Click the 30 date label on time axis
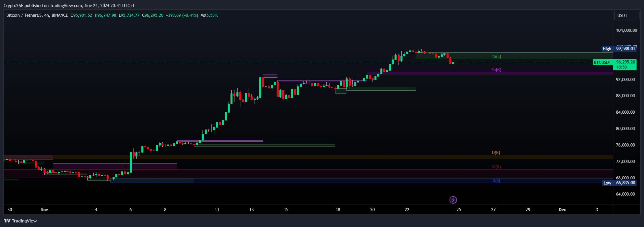Image resolution: width=644 pixels, height=227 pixels. coord(10,210)
